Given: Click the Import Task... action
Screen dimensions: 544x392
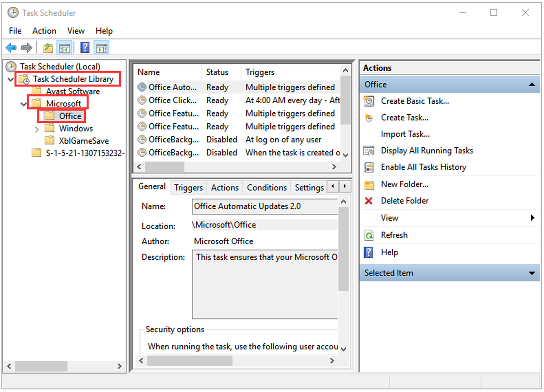Looking at the screenshot, I should coord(405,134).
